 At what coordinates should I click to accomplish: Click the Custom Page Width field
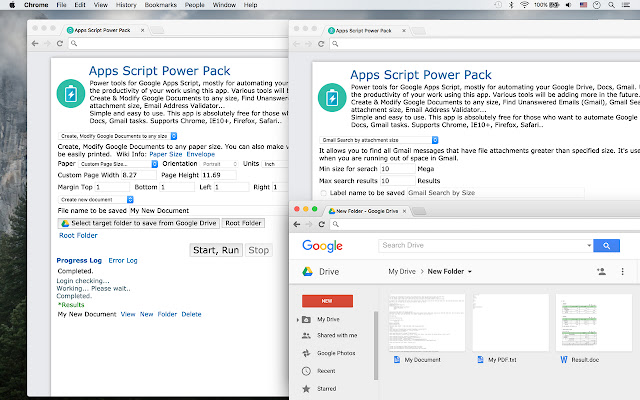click(x=139, y=175)
